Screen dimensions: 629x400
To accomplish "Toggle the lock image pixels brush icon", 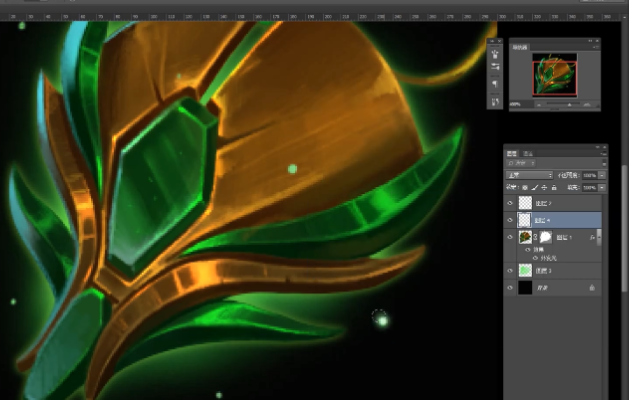I will coord(535,187).
